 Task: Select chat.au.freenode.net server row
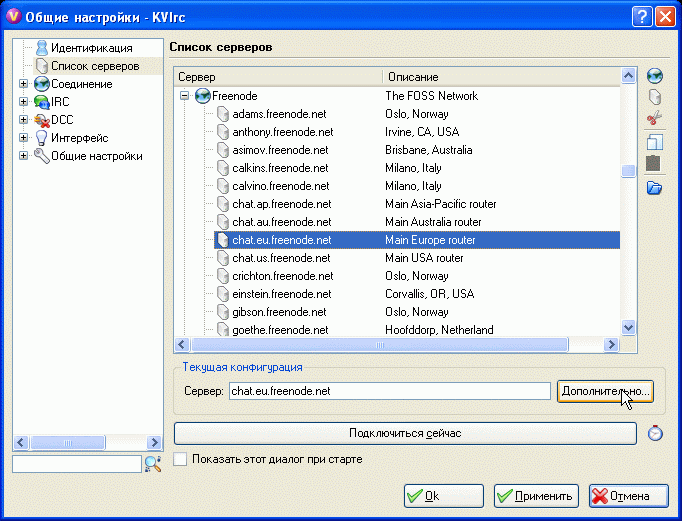pos(417,222)
